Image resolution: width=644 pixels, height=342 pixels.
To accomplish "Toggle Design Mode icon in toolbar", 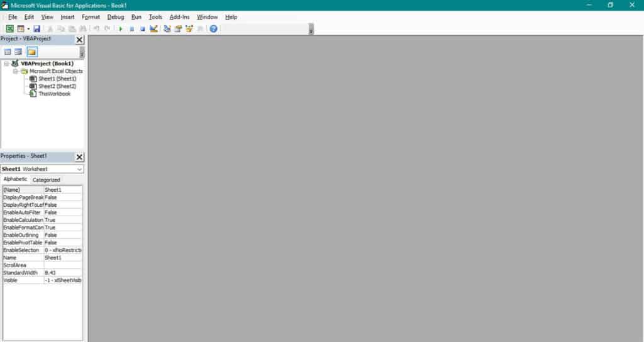I will coord(153,29).
